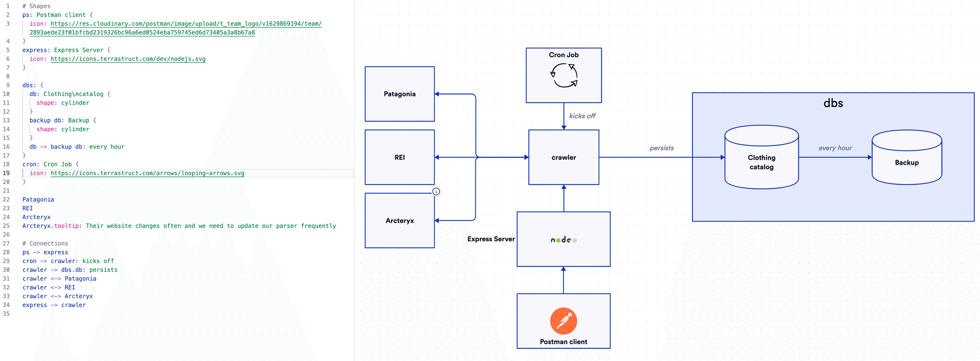Click the dbs container title

click(x=833, y=103)
